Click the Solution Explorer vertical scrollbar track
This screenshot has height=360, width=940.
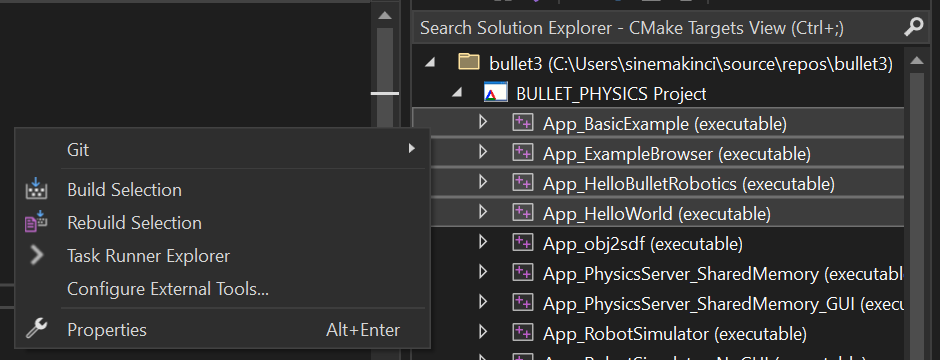916,216
